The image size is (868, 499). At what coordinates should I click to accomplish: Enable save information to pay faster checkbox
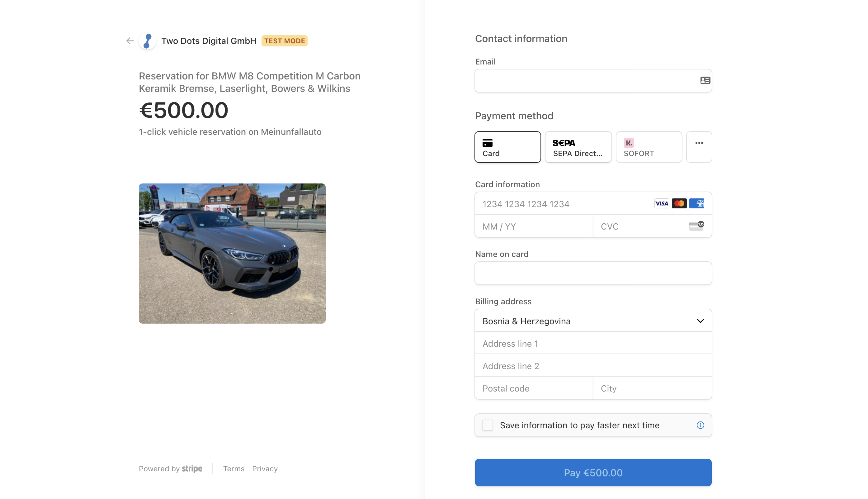click(x=488, y=425)
